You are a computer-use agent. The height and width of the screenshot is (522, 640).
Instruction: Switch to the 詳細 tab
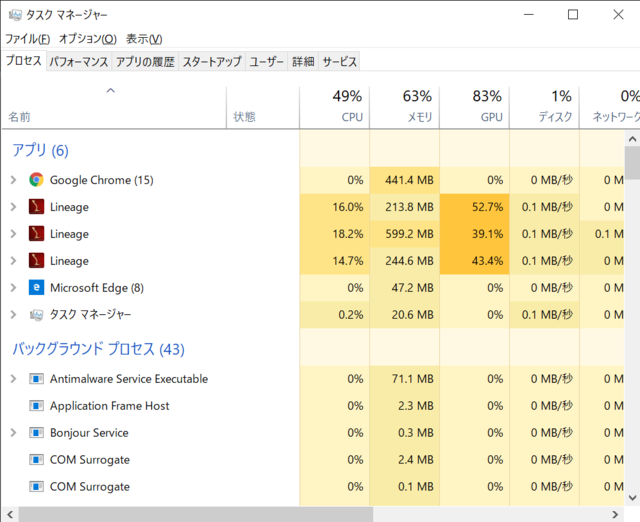click(x=303, y=62)
